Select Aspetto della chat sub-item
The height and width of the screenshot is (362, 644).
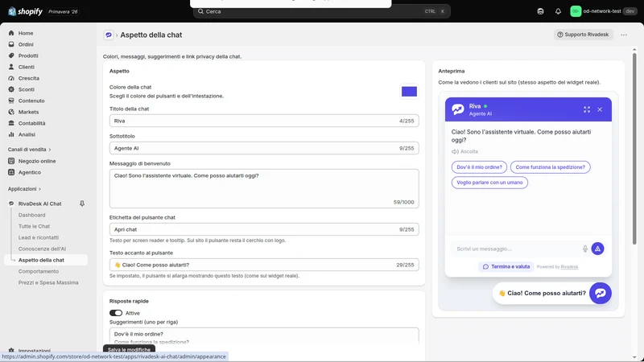41,260
